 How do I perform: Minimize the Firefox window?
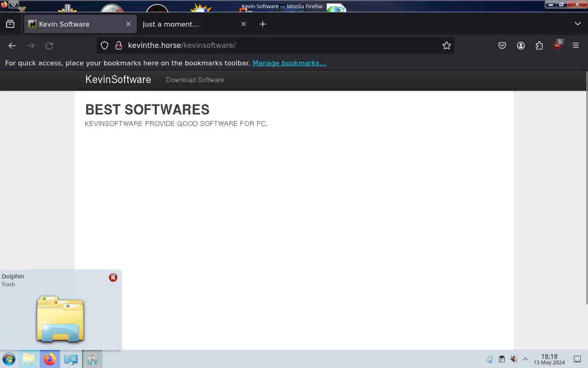pyautogui.click(x=551, y=4)
